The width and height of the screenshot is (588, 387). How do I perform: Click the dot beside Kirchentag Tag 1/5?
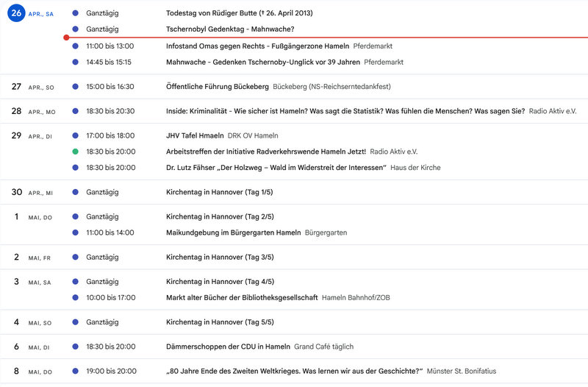[76, 192]
